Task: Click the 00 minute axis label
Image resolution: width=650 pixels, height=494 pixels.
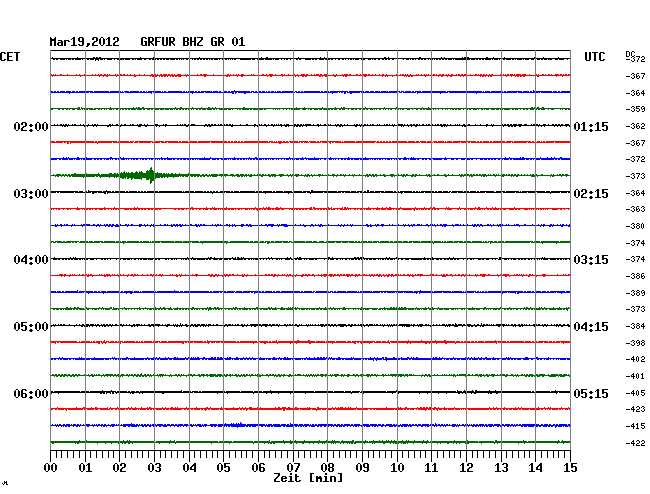Action: click(x=51, y=468)
